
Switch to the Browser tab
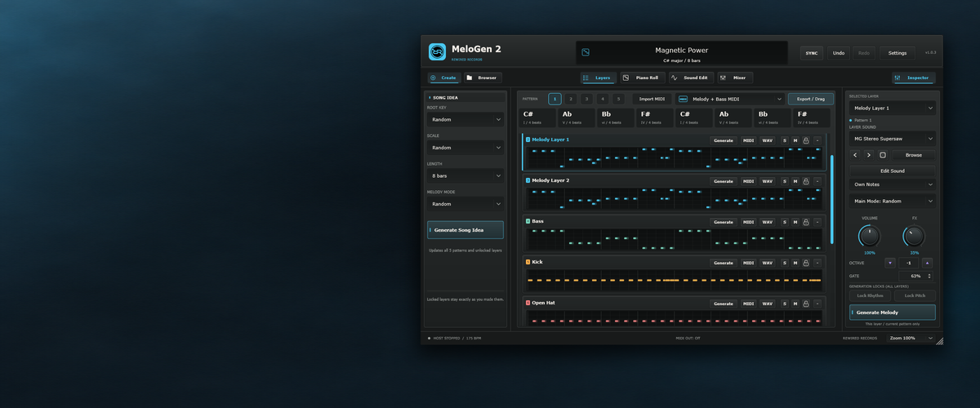click(x=483, y=78)
